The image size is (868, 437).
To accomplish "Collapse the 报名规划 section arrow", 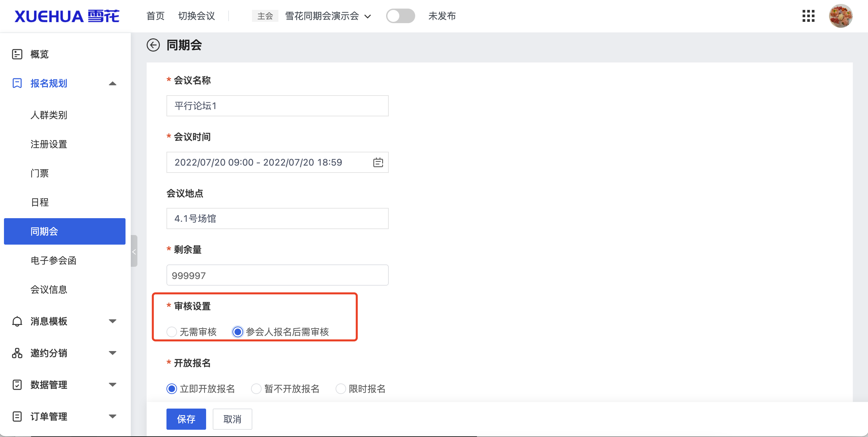I will (113, 84).
